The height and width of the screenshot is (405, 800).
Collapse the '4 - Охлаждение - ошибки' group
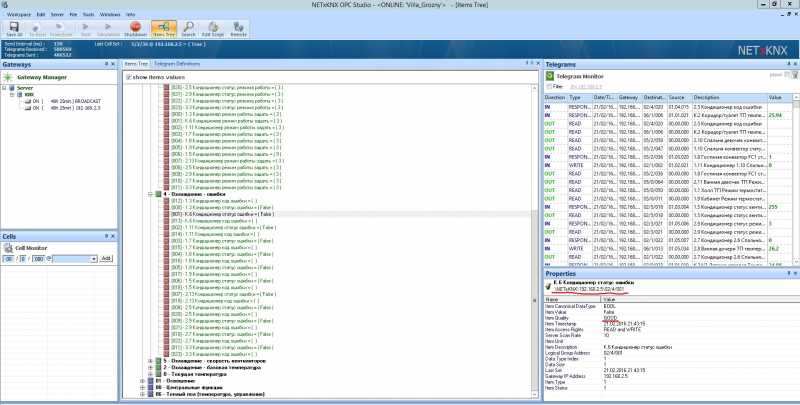[151, 194]
